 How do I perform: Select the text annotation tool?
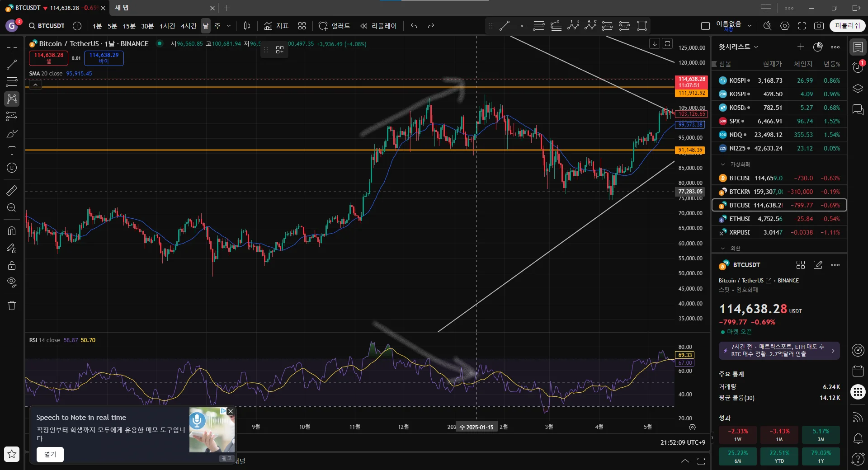pyautogui.click(x=12, y=150)
